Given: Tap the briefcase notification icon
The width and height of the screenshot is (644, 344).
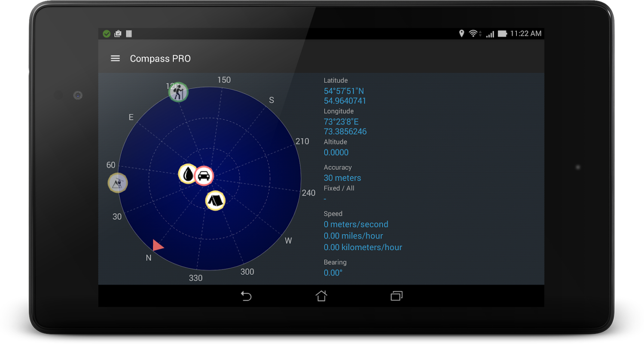Looking at the screenshot, I should [118, 34].
